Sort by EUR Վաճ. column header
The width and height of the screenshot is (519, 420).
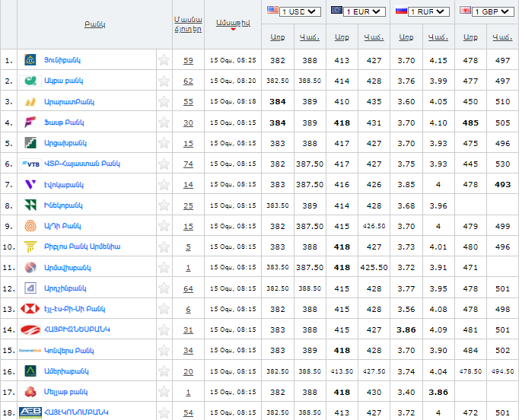click(x=374, y=37)
